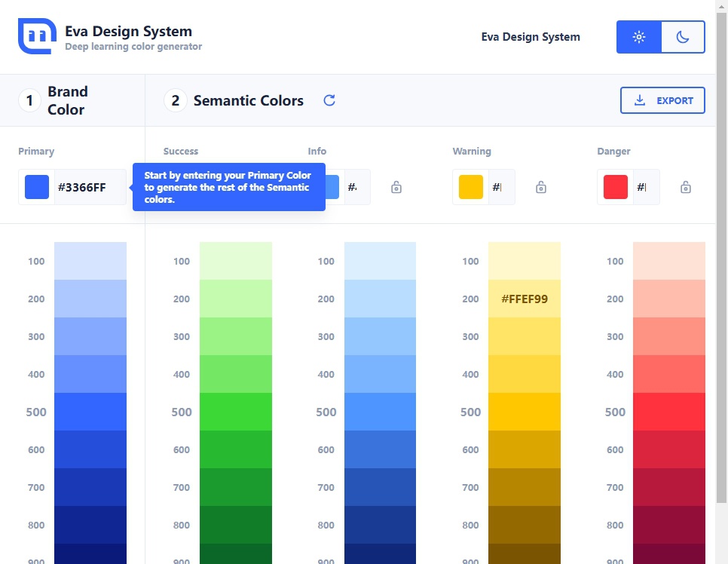
Task: Select the Success 300 green shade
Action: pos(236,336)
